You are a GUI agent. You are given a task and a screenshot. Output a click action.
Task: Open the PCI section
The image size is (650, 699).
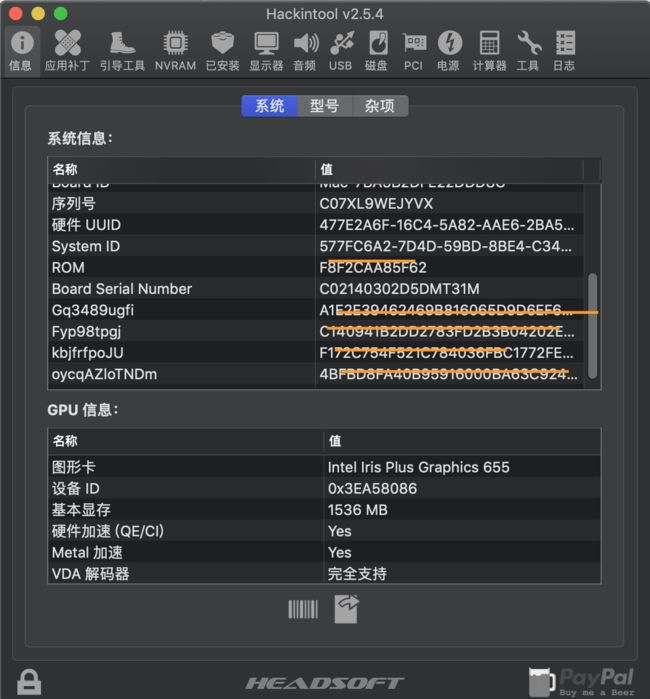414,50
